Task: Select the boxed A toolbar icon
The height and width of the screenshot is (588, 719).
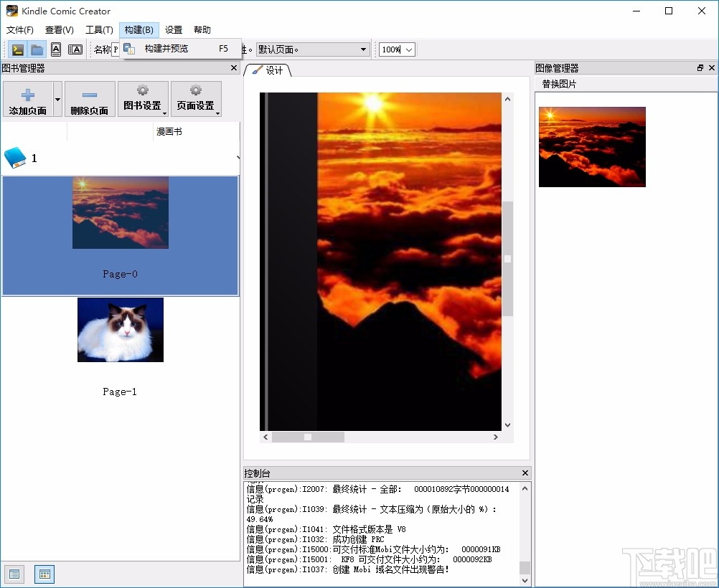Action: click(x=56, y=49)
